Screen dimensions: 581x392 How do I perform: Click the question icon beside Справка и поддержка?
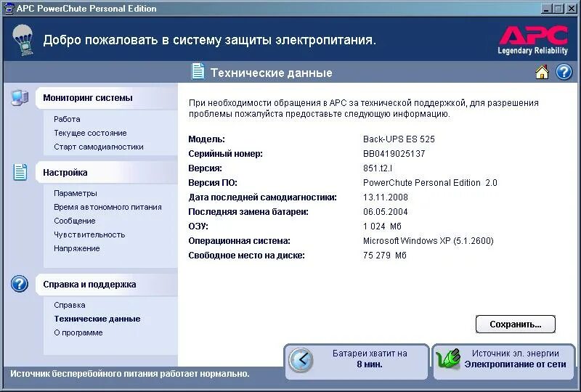click(x=20, y=284)
